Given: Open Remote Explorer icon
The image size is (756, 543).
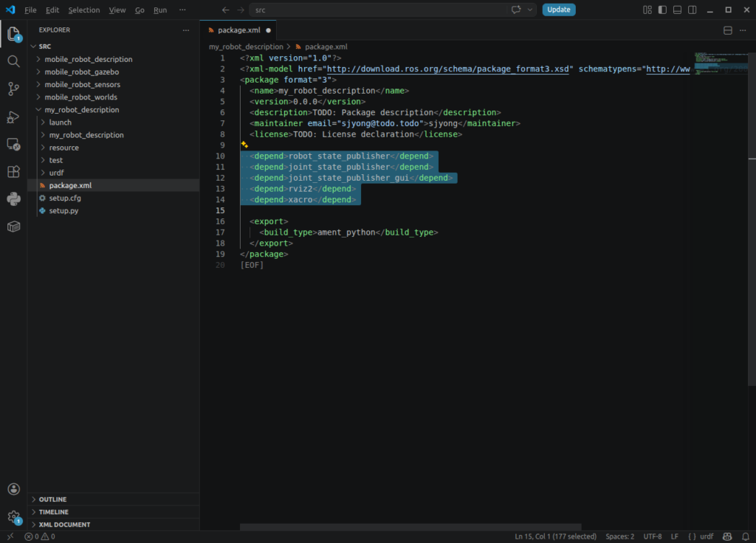Looking at the screenshot, I should tap(13, 144).
